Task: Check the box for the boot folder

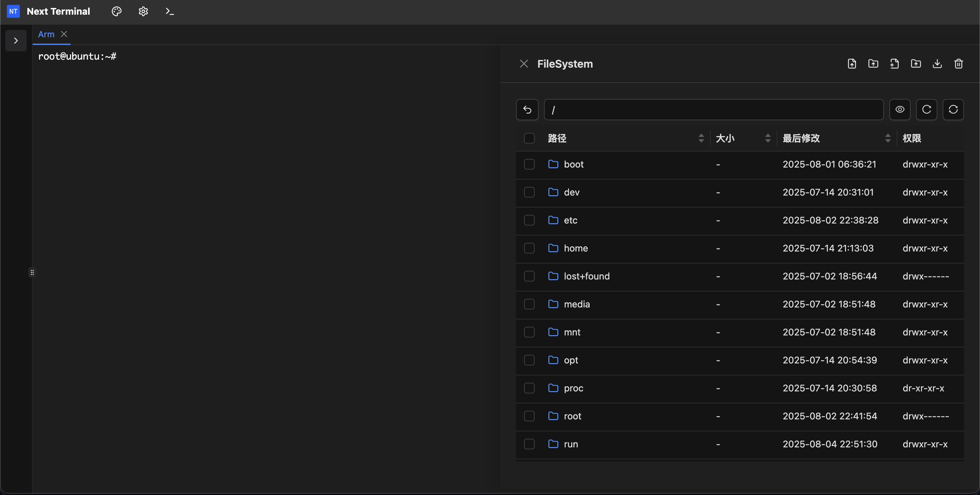Action: [529, 164]
